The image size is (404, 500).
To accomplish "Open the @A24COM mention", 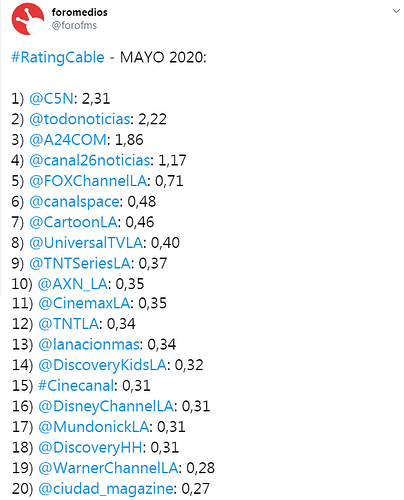I will pyautogui.click(x=68, y=140).
